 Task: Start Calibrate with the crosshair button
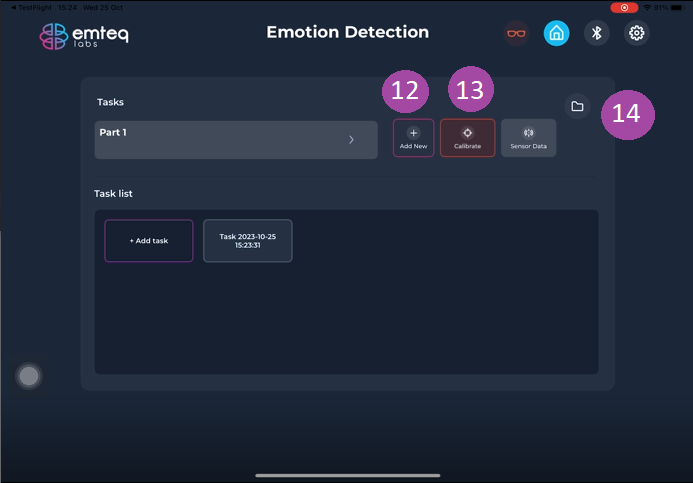(x=467, y=138)
